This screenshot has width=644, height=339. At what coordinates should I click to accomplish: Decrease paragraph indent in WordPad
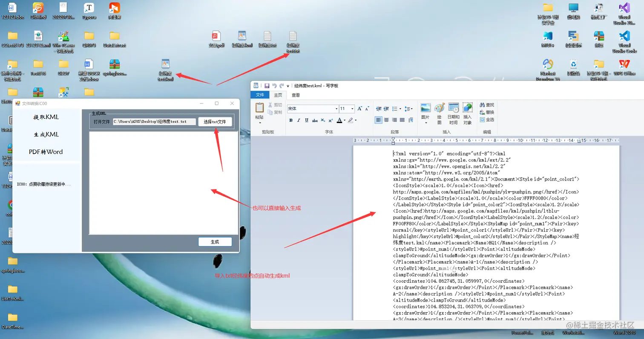pos(379,109)
